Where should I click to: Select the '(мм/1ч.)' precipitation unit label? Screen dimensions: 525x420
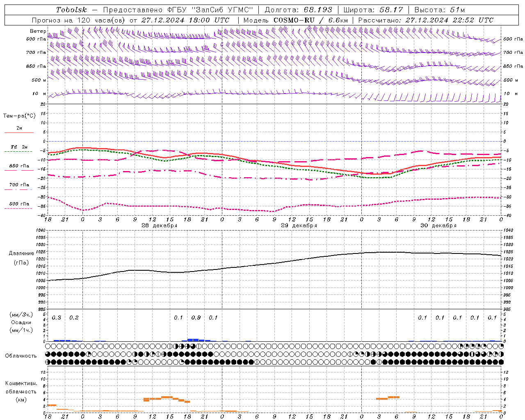[x=21, y=330]
